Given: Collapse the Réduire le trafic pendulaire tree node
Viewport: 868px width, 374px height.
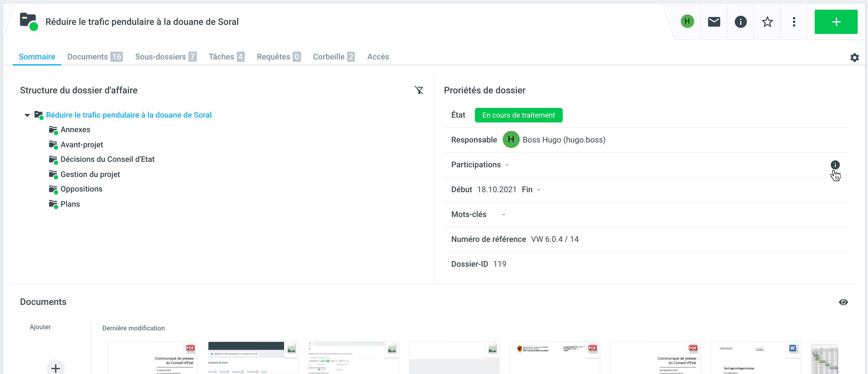Looking at the screenshot, I should [27, 115].
